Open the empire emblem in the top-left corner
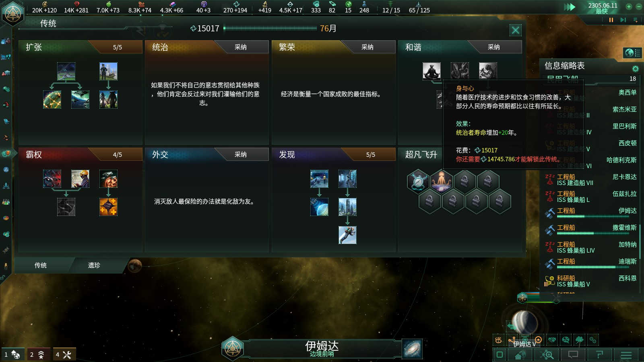 (x=13, y=13)
